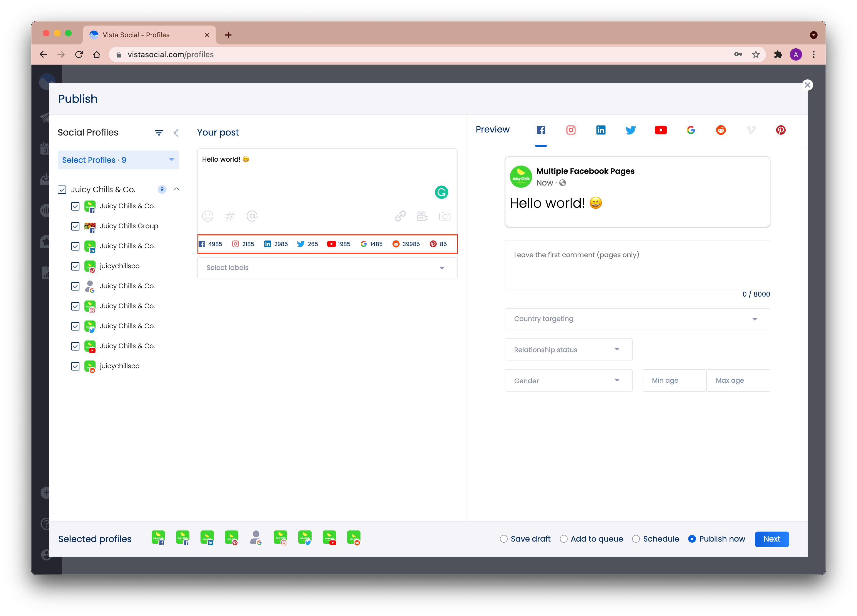Screen dimensions: 857x616
Task: Add a link using chain icon
Action: click(x=400, y=216)
